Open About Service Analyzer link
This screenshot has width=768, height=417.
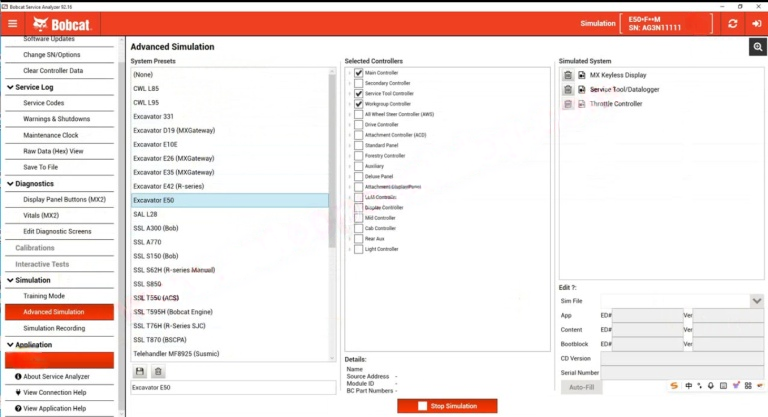tap(56, 376)
